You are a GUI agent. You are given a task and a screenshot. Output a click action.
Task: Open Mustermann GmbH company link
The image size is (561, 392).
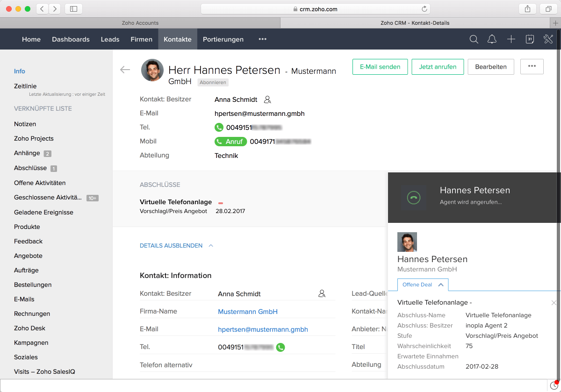coord(248,312)
